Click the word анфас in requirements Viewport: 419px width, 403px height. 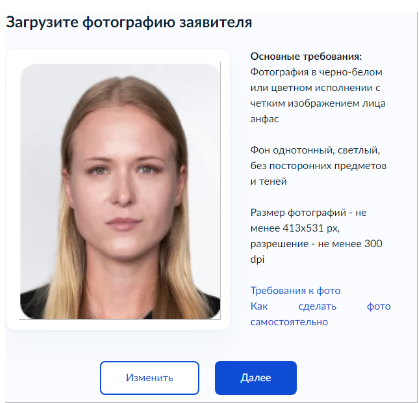265,119
